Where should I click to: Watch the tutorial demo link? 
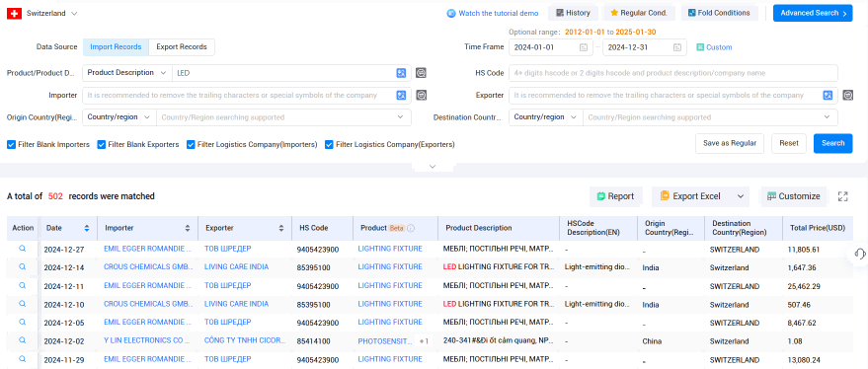(493, 13)
